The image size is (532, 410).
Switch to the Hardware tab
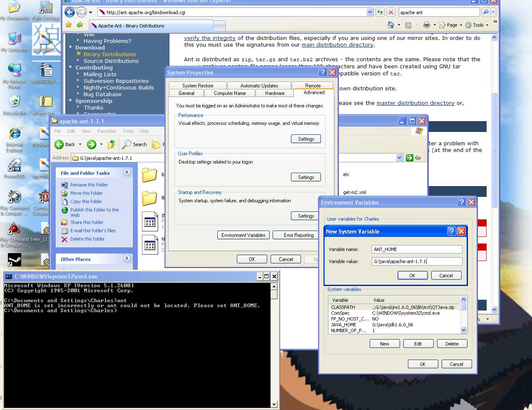pos(275,93)
